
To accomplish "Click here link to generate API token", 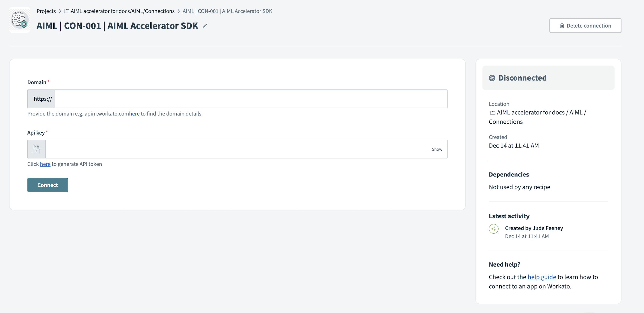I will [45, 163].
